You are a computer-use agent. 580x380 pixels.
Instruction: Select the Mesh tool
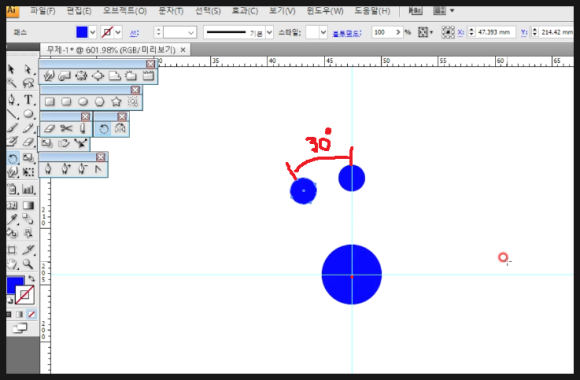pyautogui.click(x=11, y=205)
